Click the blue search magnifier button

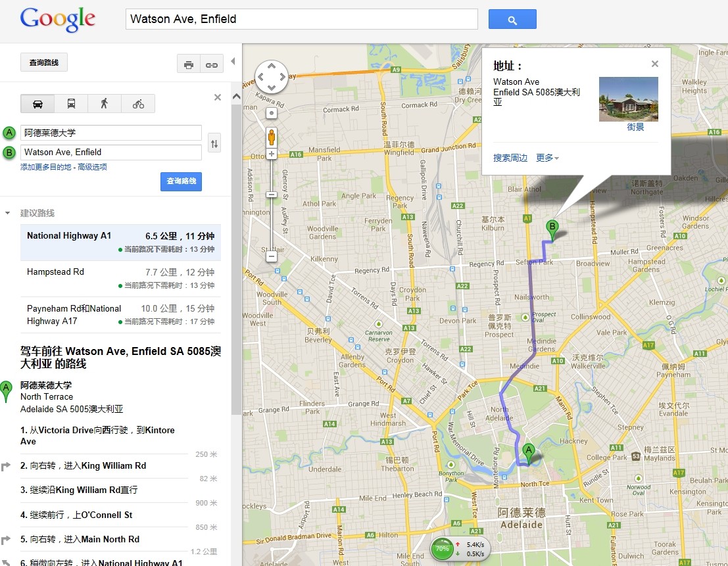pyautogui.click(x=512, y=20)
